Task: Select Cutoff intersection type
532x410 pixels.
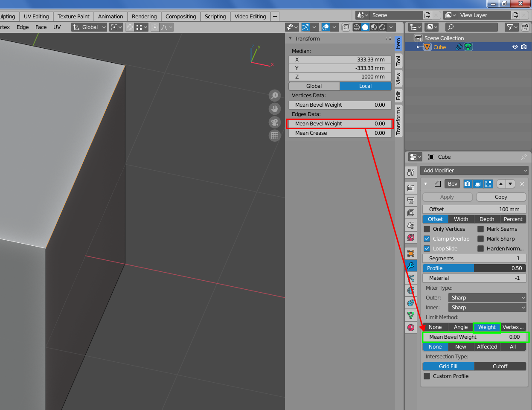Action: pyautogui.click(x=500, y=366)
